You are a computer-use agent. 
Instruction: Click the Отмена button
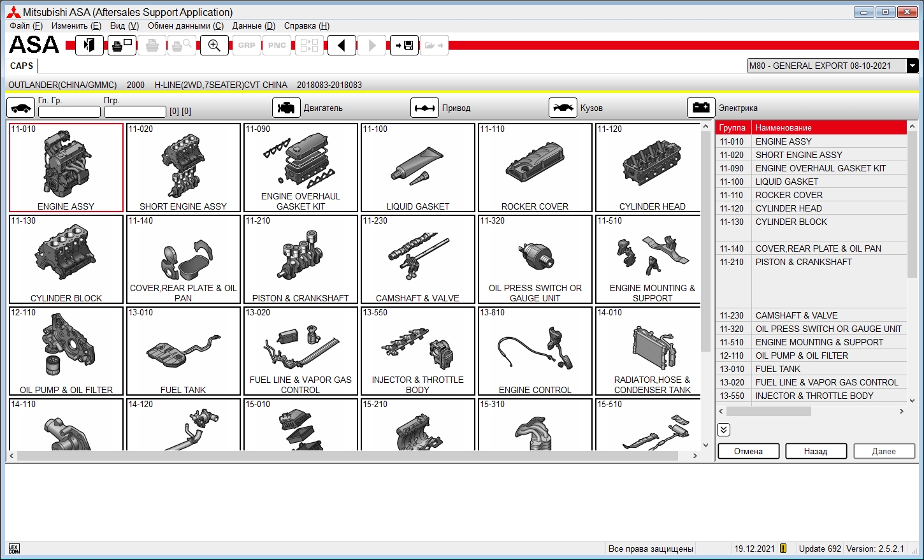coord(748,451)
